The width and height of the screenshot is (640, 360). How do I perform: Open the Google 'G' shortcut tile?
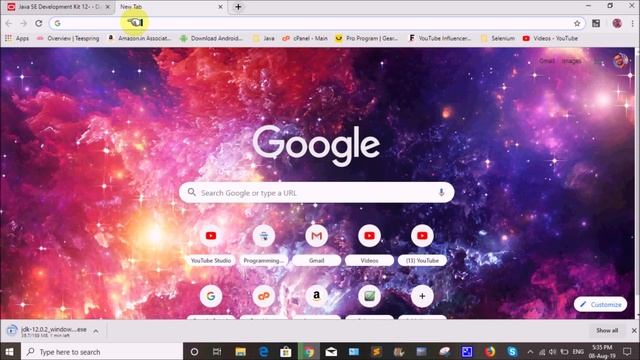click(211, 296)
